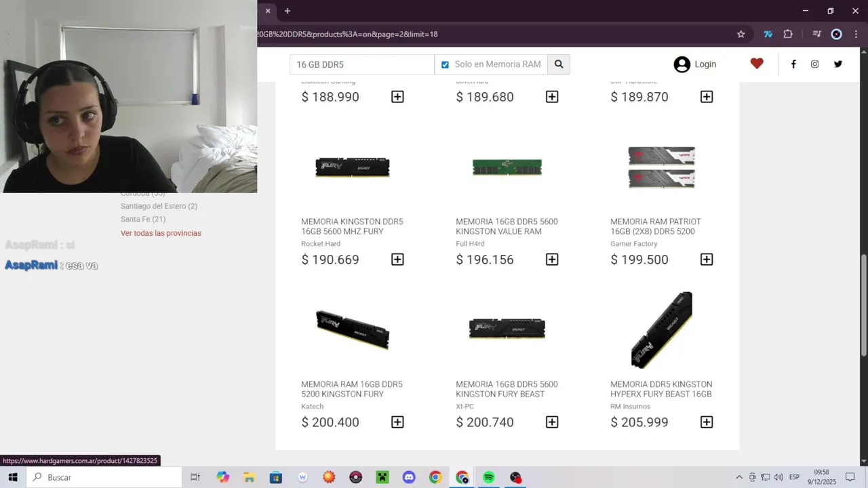Screen dimensions: 868x488
Task: Add the $ 188.990 item with plus icon
Action: [x=397, y=97]
